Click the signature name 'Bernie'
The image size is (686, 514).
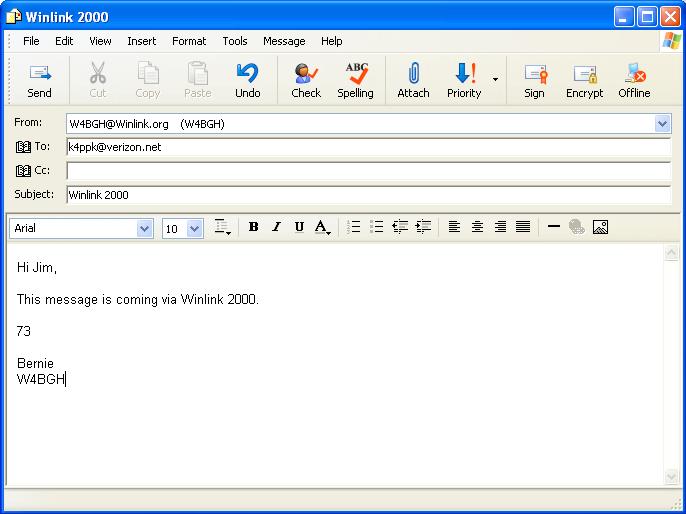35,363
